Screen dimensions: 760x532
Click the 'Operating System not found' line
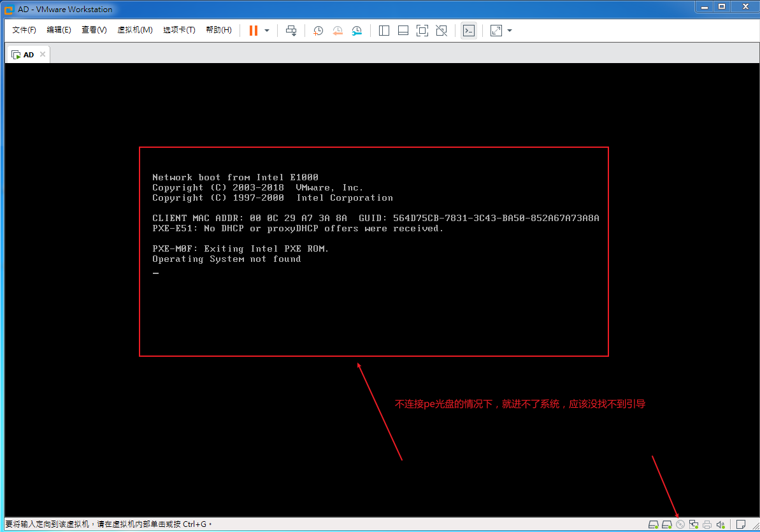tap(226, 259)
